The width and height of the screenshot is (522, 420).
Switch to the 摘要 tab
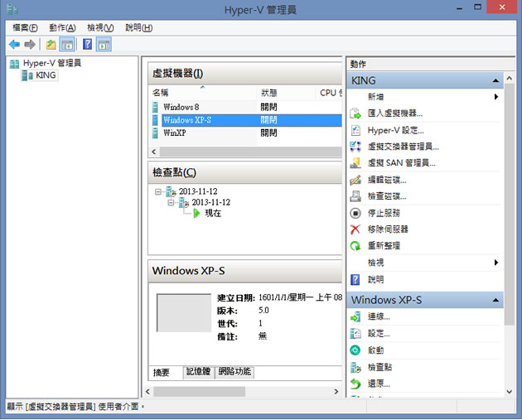pos(162,373)
